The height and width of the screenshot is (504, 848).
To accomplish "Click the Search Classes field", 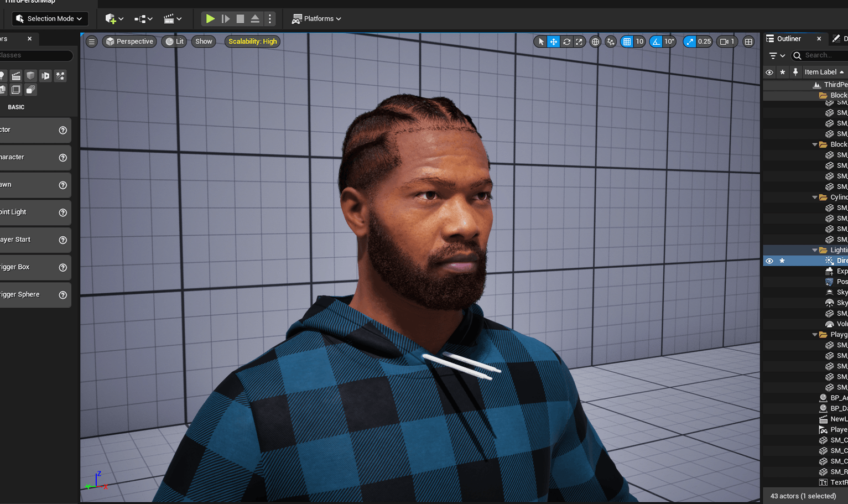I will [35, 55].
